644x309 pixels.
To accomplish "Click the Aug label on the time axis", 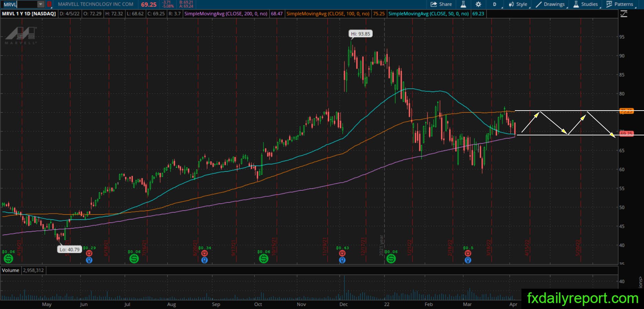I will [x=172, y=304].
